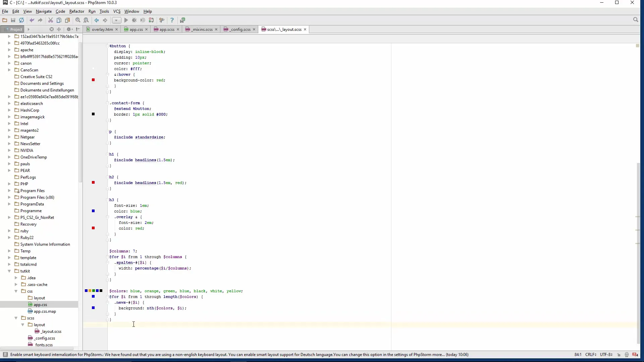
Task: Click the Deployment icon at the toolbar end
Action: point(182,20)
